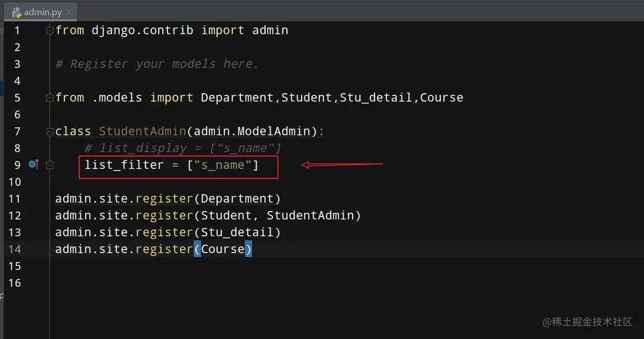This screenshot has width=644, height=339.
Task: Click line number 14 in the gutter
Action: pos(15,249)
